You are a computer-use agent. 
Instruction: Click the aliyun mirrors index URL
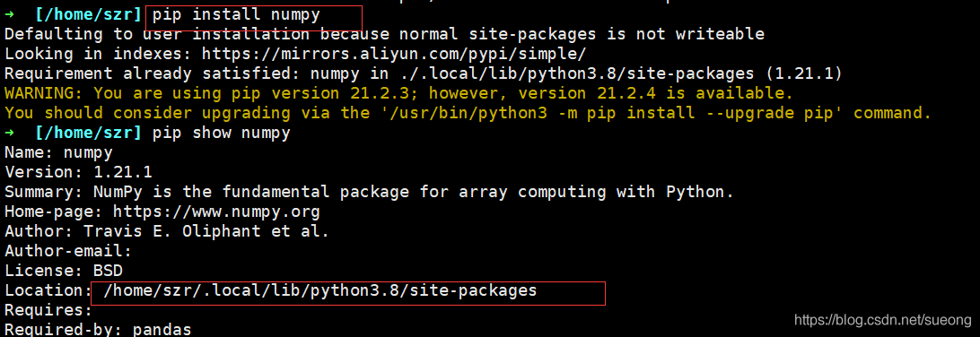point(394,54)
